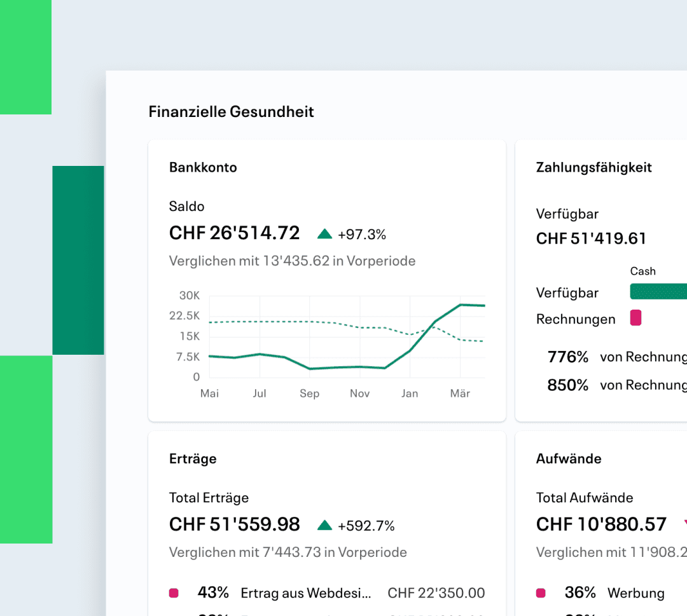Click the Werbung expense row label

coord(635,592)
